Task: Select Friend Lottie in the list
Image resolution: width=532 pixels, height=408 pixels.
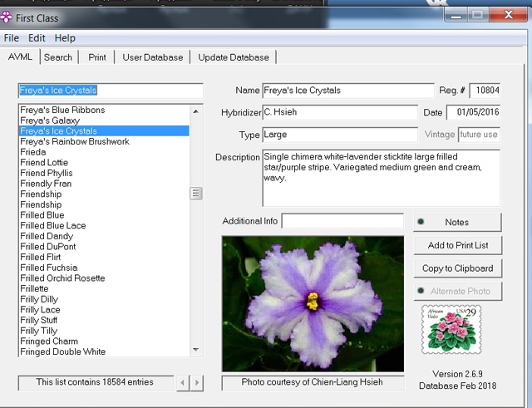Action: click(104, 163)
